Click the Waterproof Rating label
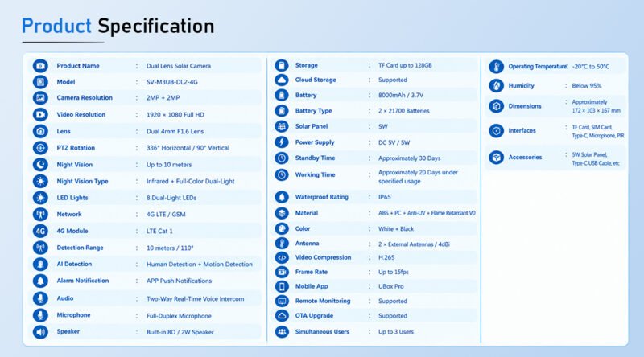644x357 pixels. 321,197
